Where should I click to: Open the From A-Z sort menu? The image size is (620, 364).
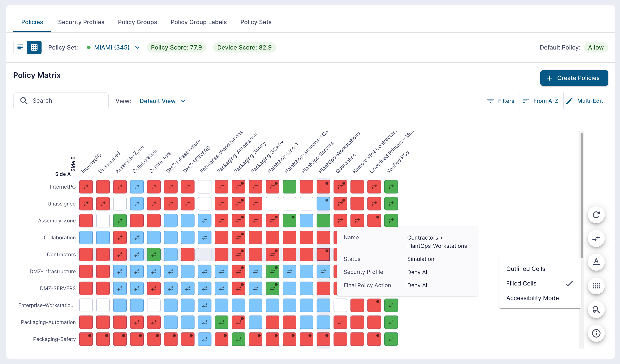(540, 101)
